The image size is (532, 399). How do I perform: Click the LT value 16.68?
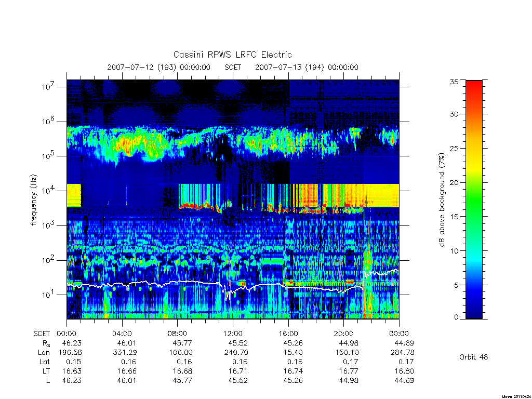(182, 371)
